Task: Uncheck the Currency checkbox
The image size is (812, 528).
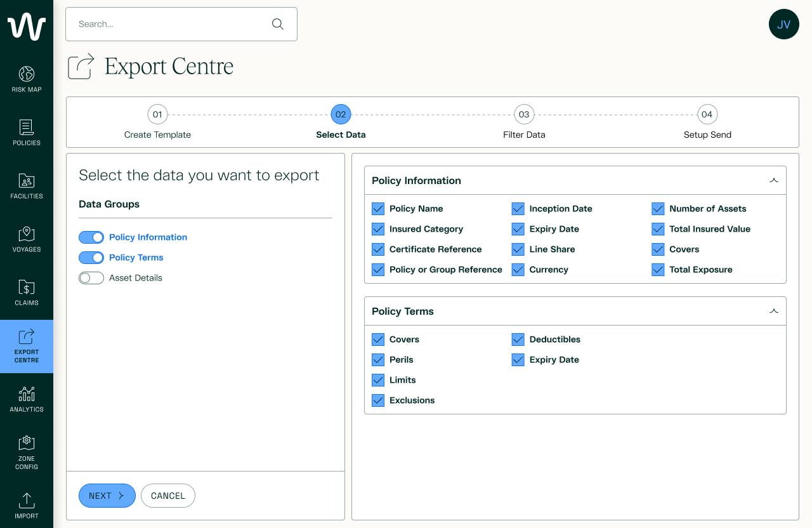Action: click(x=518, y=270)
